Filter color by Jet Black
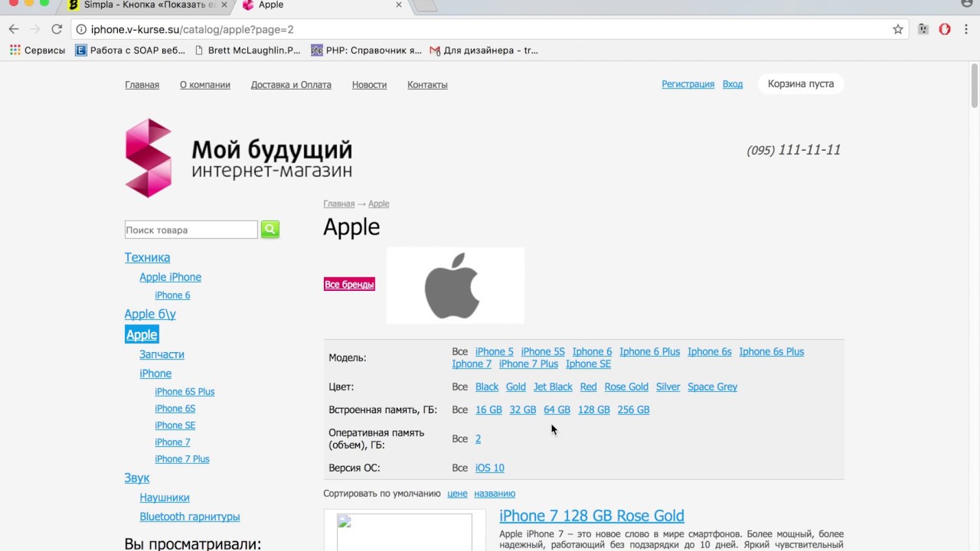Image resolution: width=980 pixels, height=551 pixels. tap(553, 387)
